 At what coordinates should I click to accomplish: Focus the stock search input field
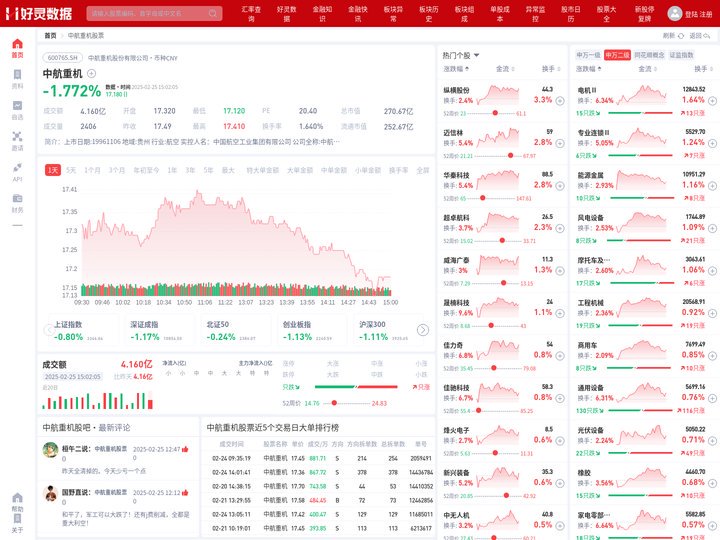pos(154,13)
